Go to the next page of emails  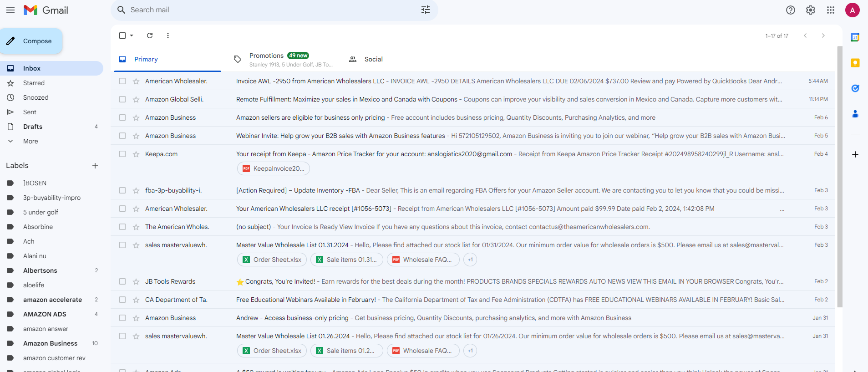point(823,36)
